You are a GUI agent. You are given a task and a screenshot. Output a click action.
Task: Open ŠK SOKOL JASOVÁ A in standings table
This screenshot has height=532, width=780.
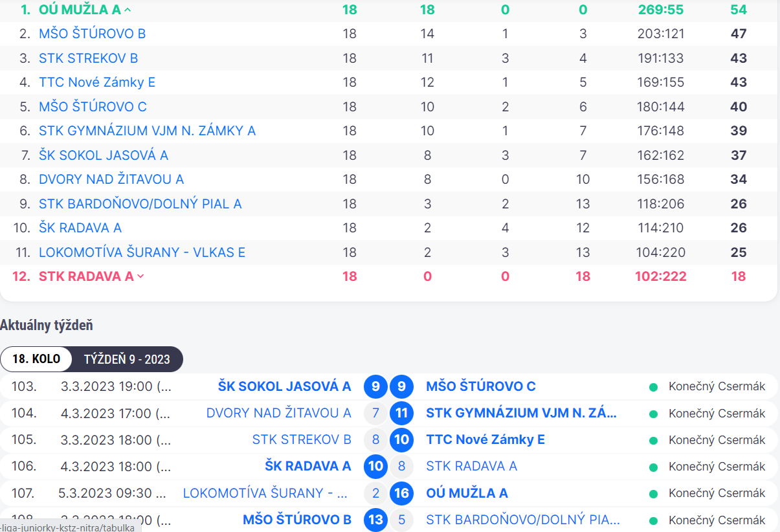[x=104, y=155]
